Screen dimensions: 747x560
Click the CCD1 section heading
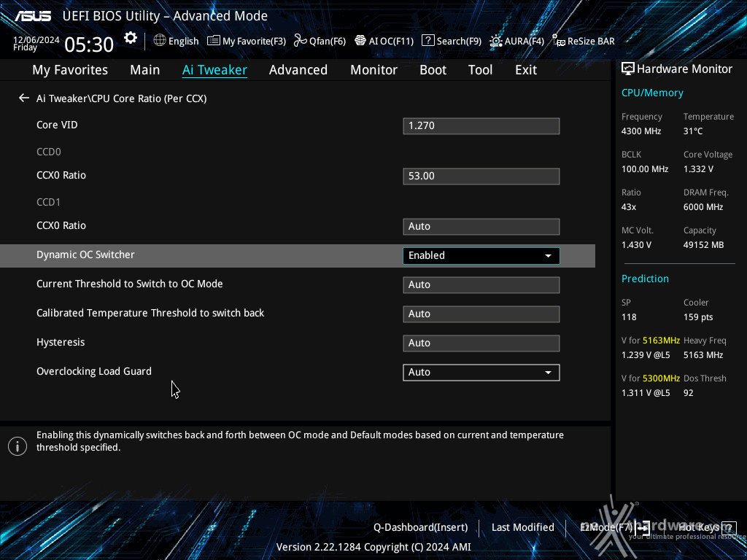pyautogui.click(x=49, y=203)
